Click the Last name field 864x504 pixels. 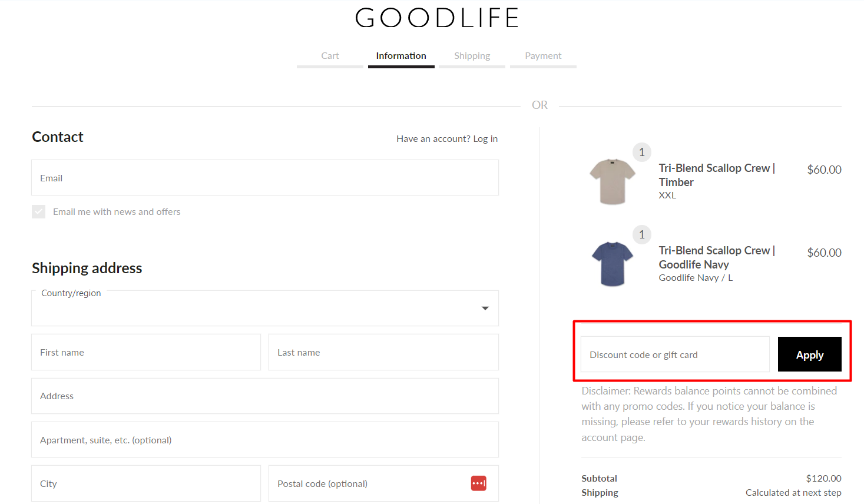383,352
